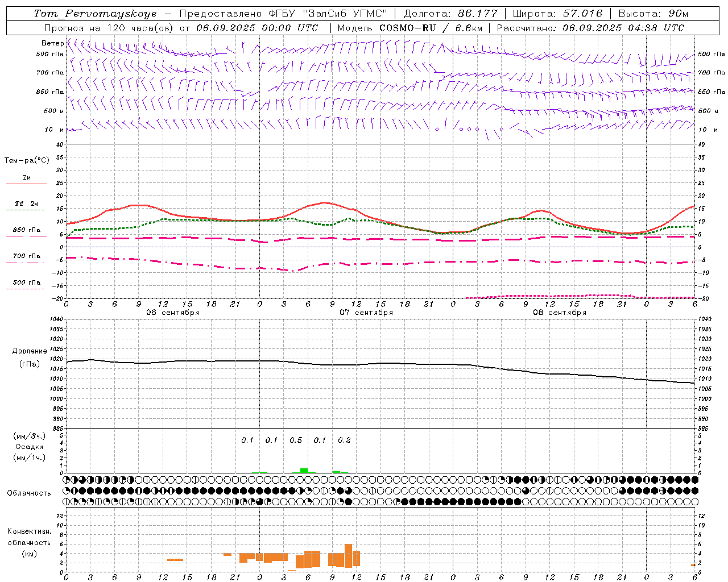Click the 'Ветер' wind panel label
Screen dimensions: 728x582
click(x=52, y=43)
